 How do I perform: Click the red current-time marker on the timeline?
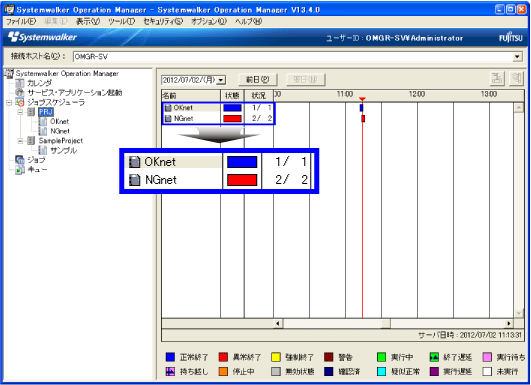tap(362, 99)
